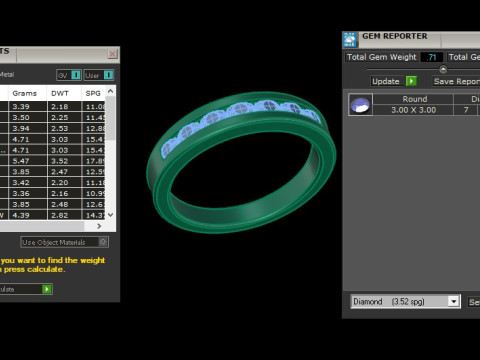Click the scroll-down arrow of weights table

(x=111, y=215)
